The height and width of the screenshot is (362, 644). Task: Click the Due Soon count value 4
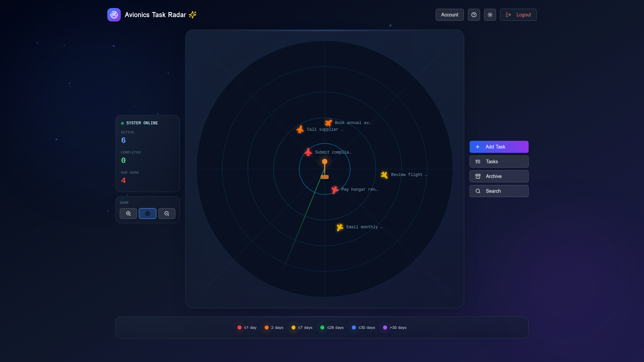pos(123,181)
